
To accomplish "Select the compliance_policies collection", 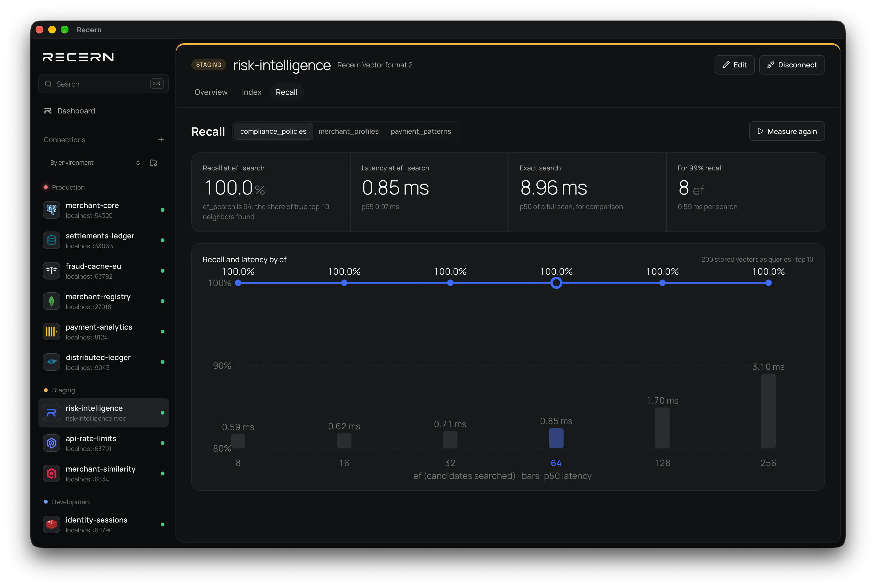I will coord(273,131).
